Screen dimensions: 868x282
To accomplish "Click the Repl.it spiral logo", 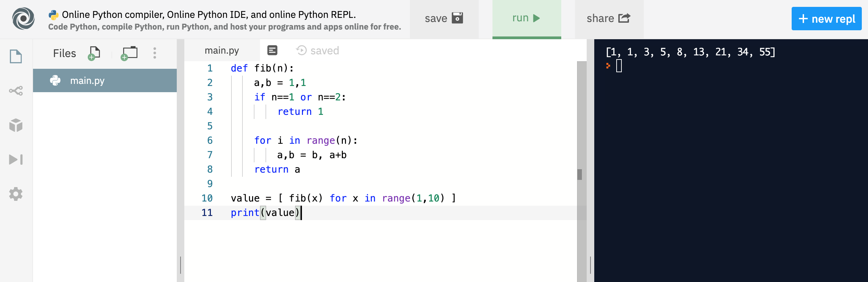I will pos(23,19).
